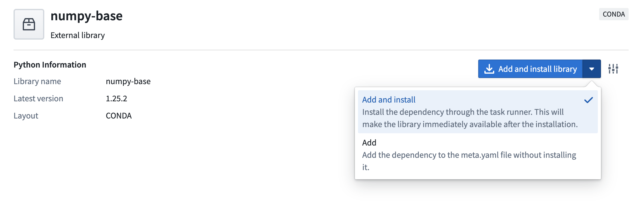Image resolution: width=644 pixels, height=202 pixels.
Task: Click the Layout value CONDA
Action: pyautogui.click(x=119, y=116)
